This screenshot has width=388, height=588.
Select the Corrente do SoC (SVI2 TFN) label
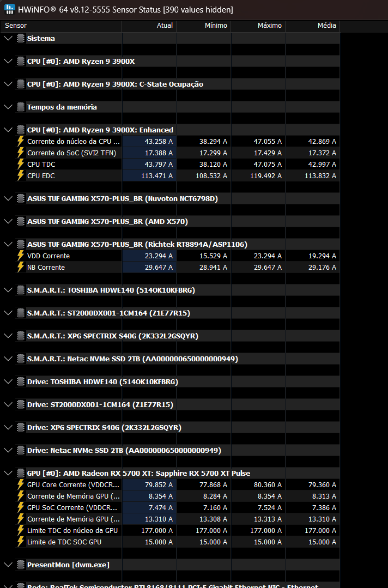(71, 153)
